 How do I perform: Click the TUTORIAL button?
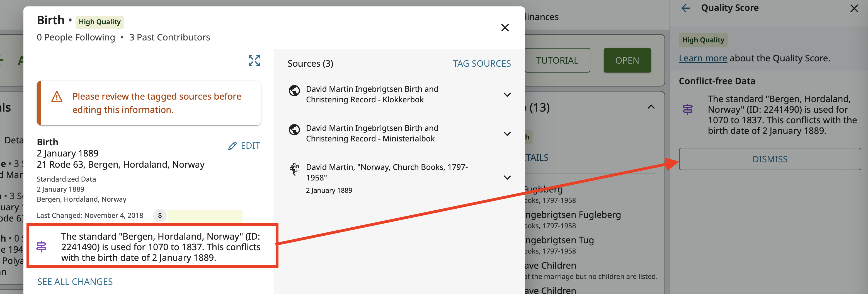557,60
